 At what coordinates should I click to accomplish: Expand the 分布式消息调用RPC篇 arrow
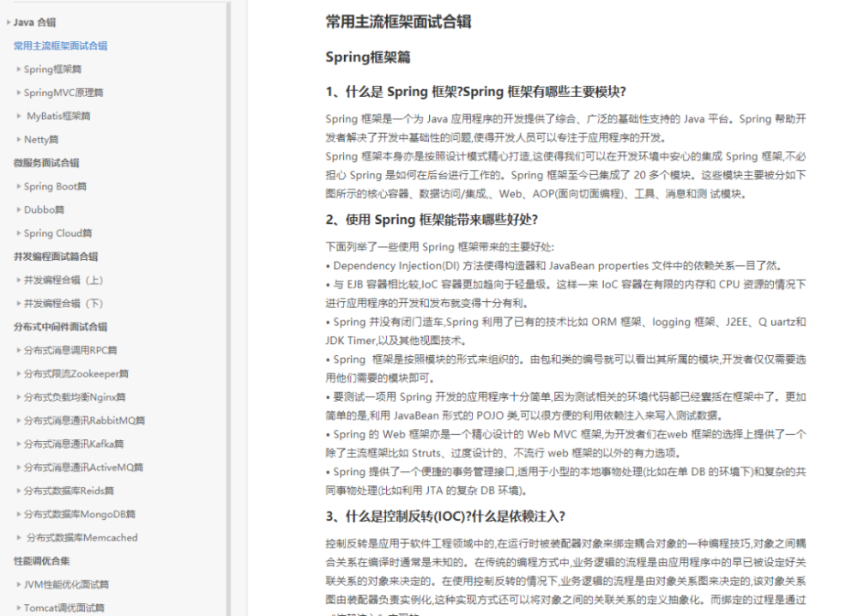tap(19, 350)
